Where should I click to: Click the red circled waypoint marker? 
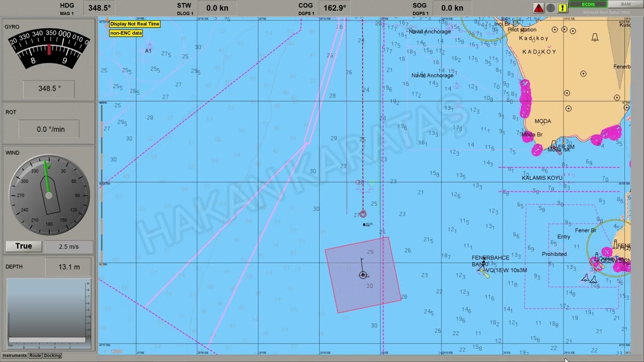[x=363, y=214]
